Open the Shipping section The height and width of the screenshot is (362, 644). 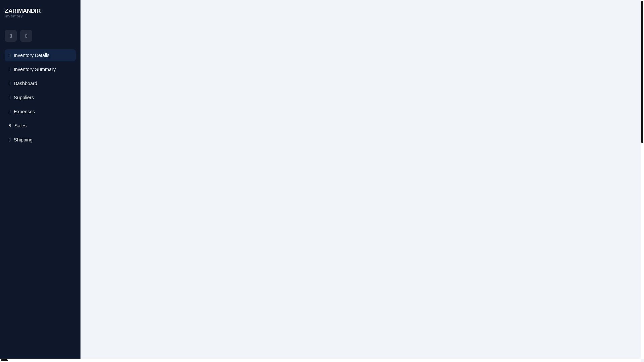click(40, 140)
